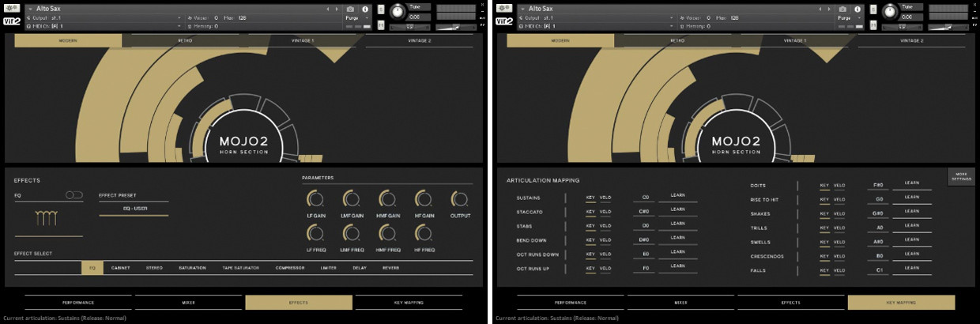This screenshot has height=324, width=980.
Task: Click the HMF GAIN knob
Action: pyautogui.click(x=387, y=198)
